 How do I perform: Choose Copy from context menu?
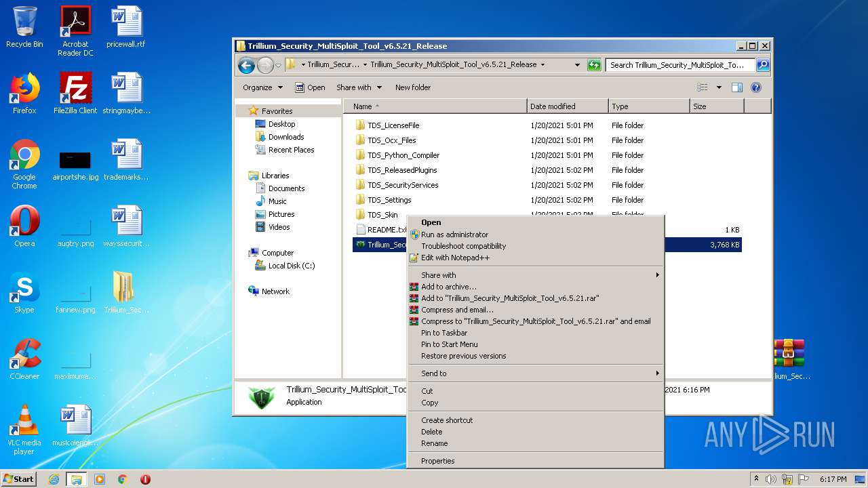click(535, 403)
